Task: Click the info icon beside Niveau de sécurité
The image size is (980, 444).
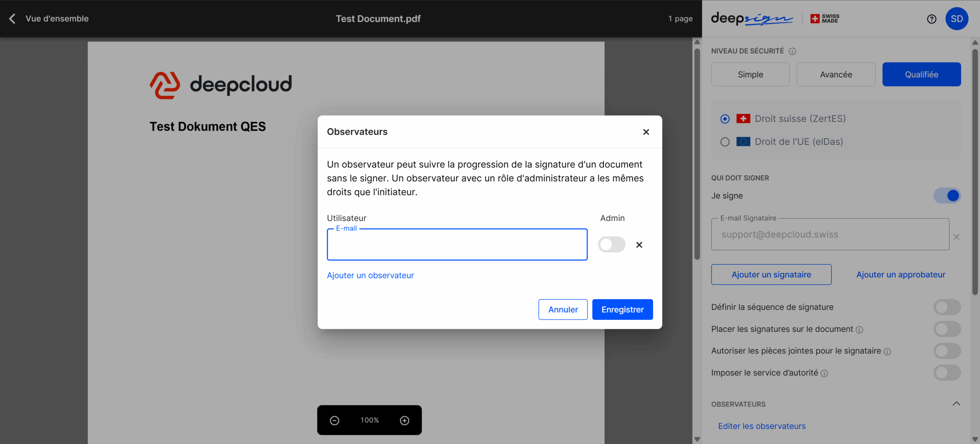Action: 792,51
